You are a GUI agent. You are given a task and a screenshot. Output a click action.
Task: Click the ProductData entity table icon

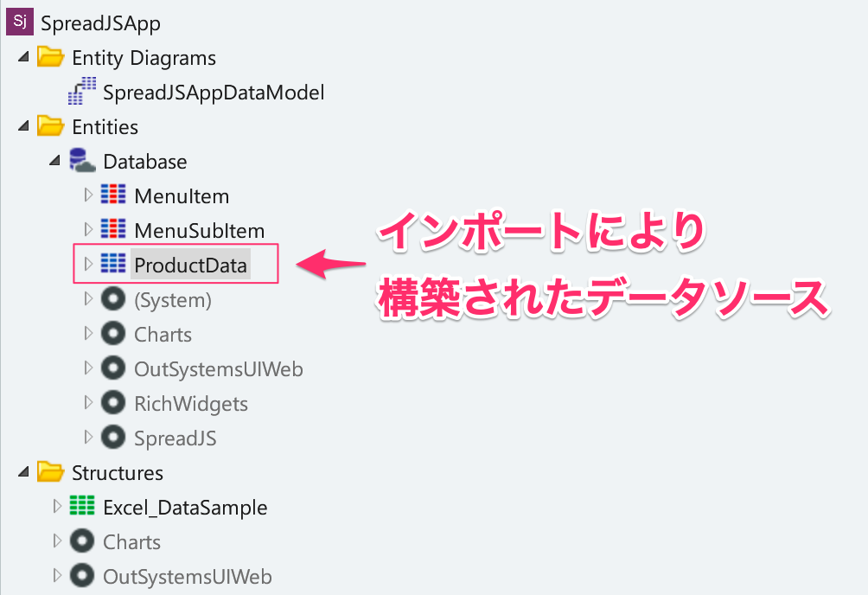113,264
